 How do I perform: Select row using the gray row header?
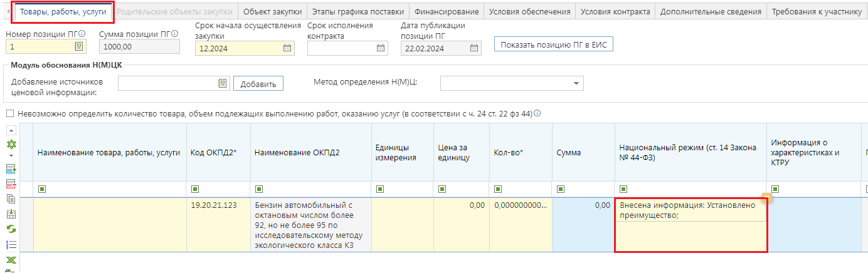point(26,225)
